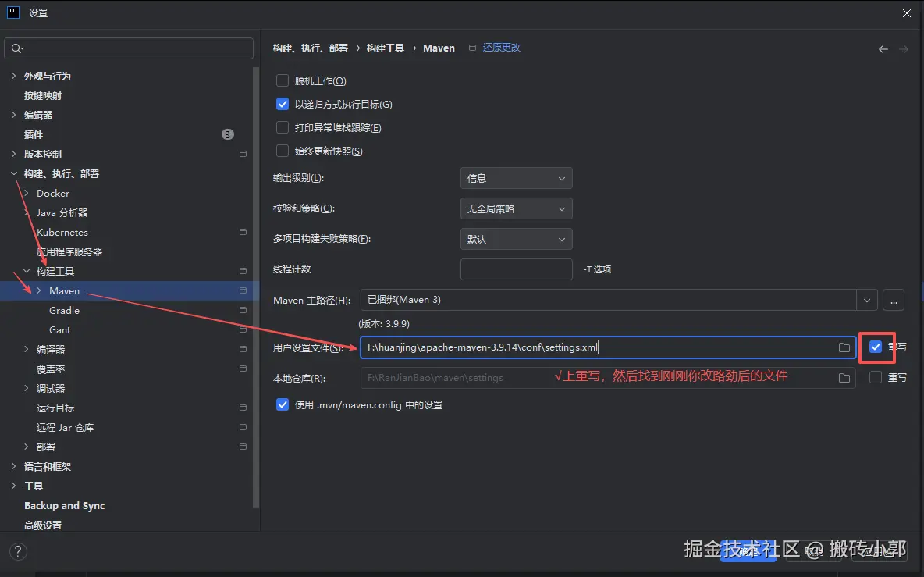The image size is (924, 577).
Task: Click the badge showing 3 next to 插件
Action: click(x=227, y=134)
